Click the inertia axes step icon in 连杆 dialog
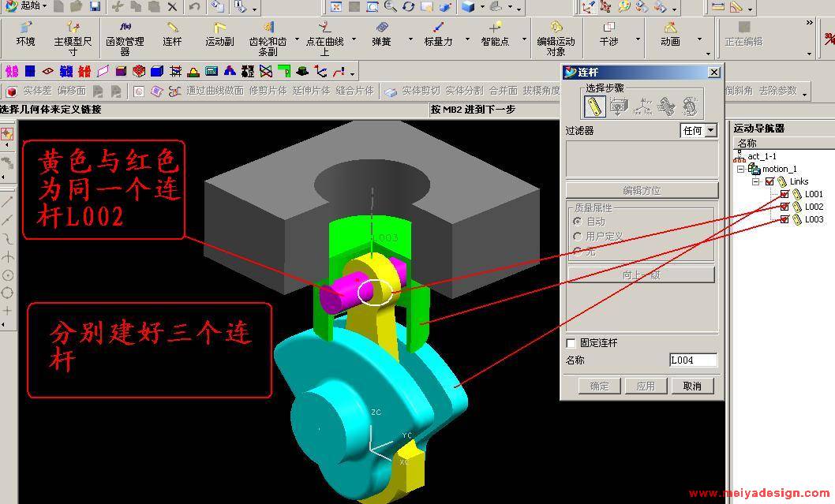The image size is (835, 504). point(642,106)
